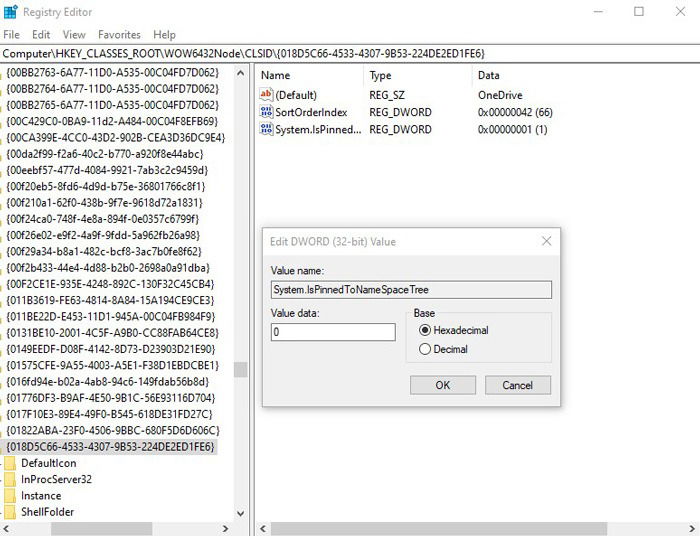
Task: Click values pane horizontal scroll right arrow
Action: coord(693,529)
